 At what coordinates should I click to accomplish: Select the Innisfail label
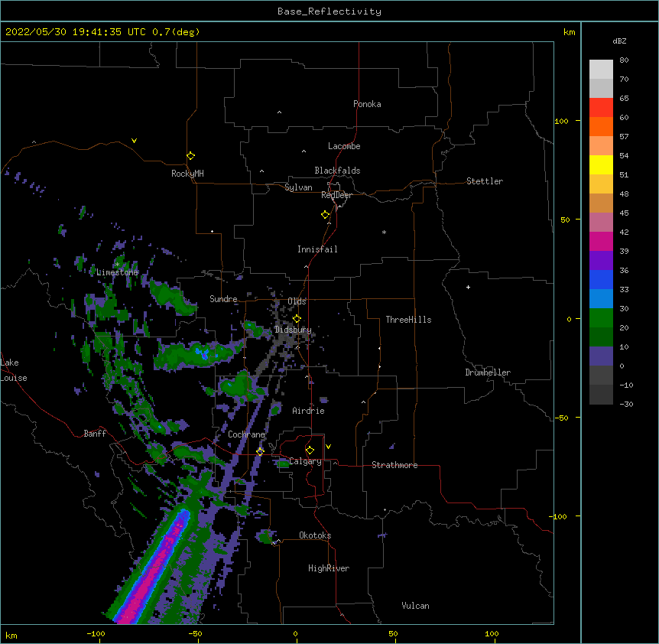[317, 249]
